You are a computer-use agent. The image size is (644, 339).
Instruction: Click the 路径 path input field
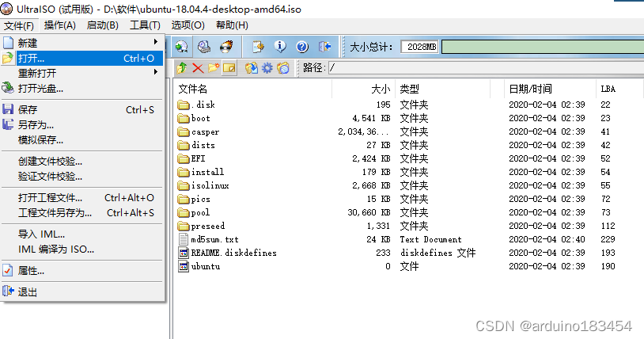(486, 68)
